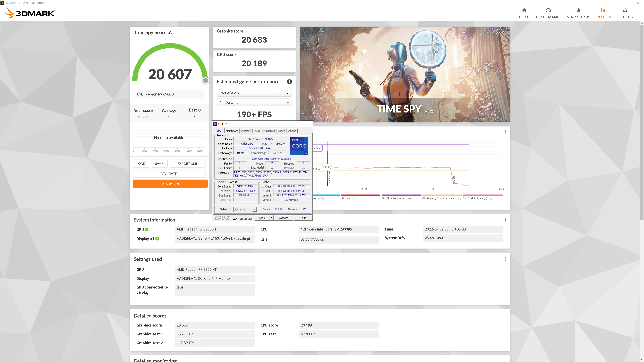The width and height of the screenshot is (644, 362).
Task: Toggle CPU Clock Frequency purple legend
Action: point(401,197)
